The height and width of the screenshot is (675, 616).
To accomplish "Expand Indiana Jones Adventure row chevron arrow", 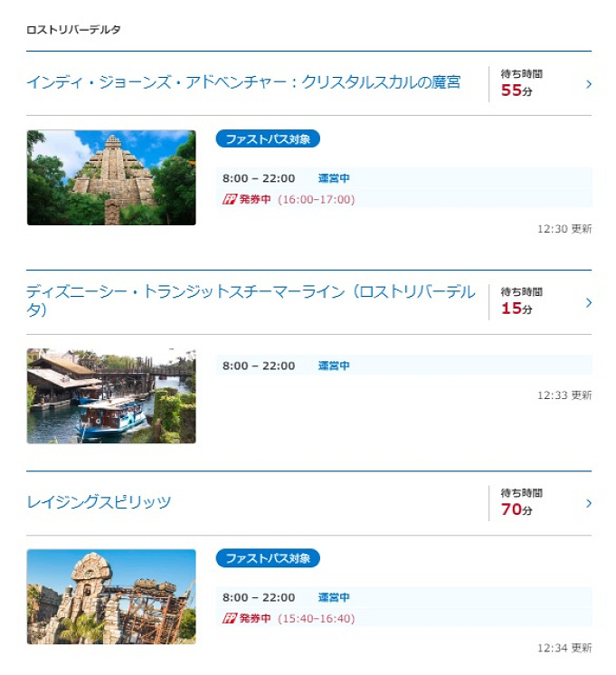I will point(589,84).
